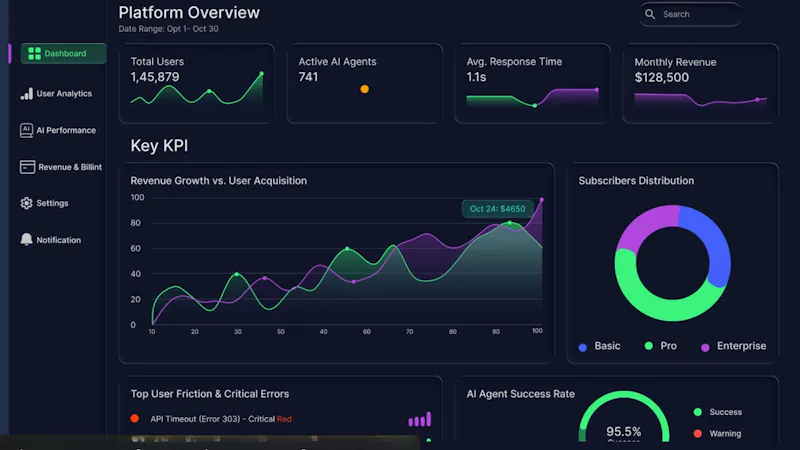Click the Revenue & Billing card icon
The image size is (800, 450).
tap(28, 167)
